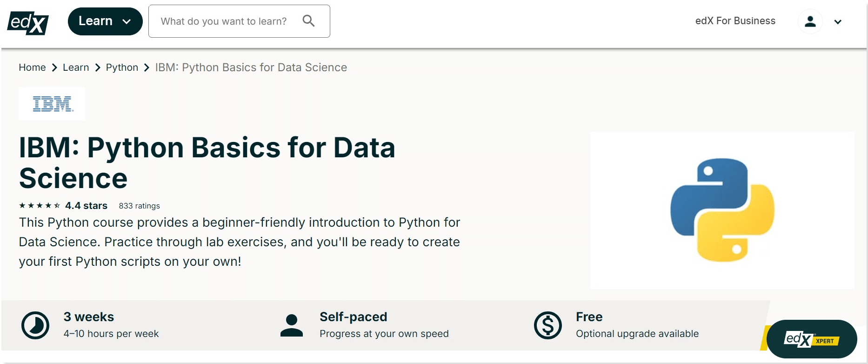Image resolution: width=868 pixels, height=364 pixels.
Task: Click the dollar sign price icon
Action: tap(548, 325)
